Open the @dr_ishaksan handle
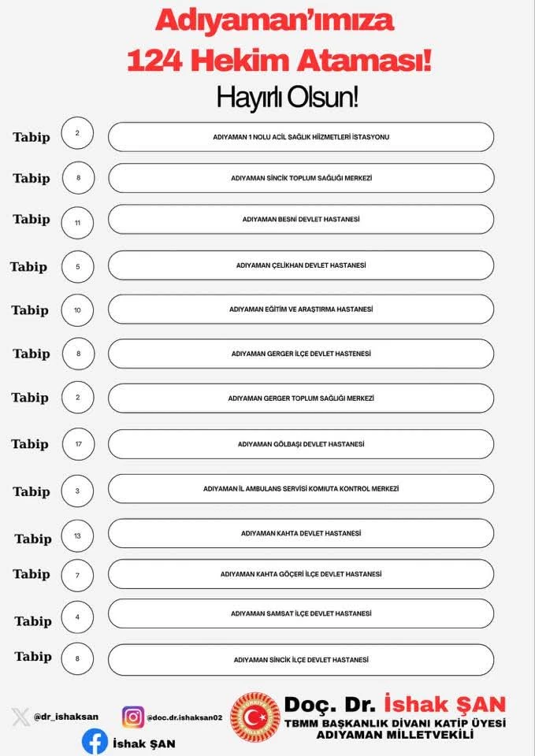535x756 pixels. tap(65, 717)
